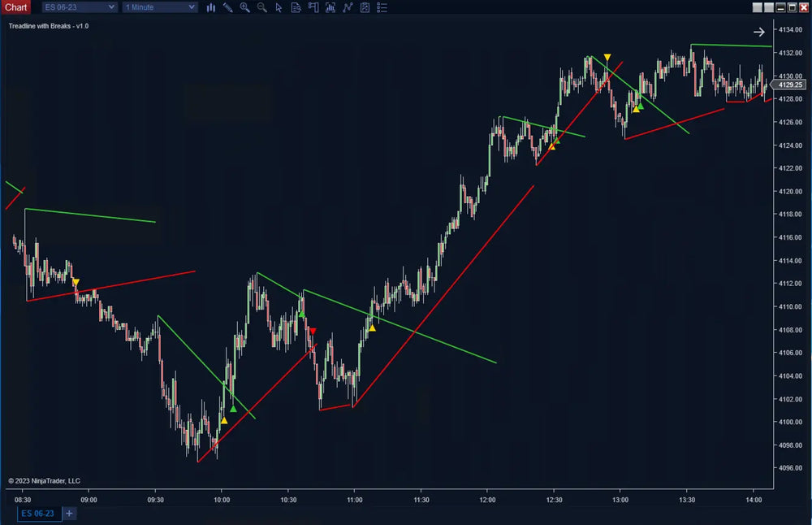The width and height of the screenshot is (812, 525).
Task: Open the strategies icon on the toolbar
Action: 348,7
